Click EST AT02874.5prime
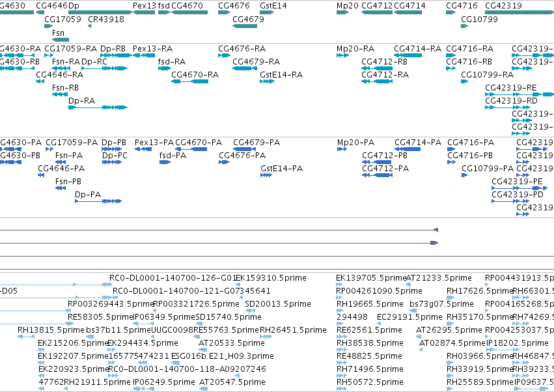Screen dimensions: 554x392 (x=452, y=343)
